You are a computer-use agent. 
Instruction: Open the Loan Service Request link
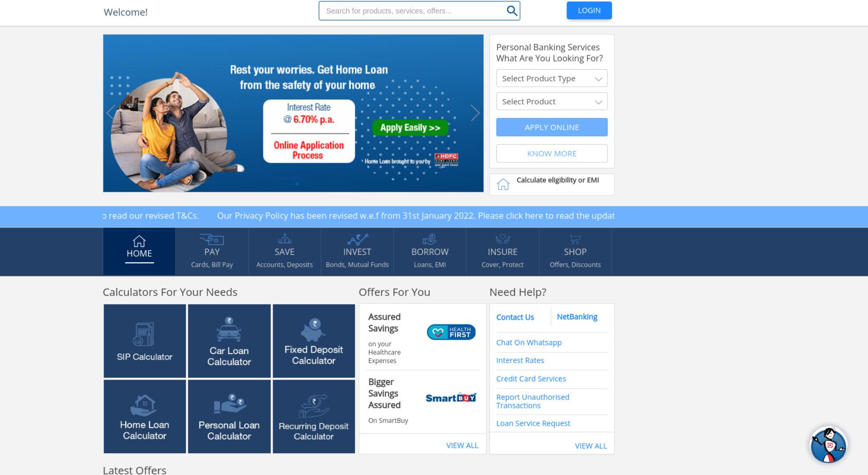point(533,423)
